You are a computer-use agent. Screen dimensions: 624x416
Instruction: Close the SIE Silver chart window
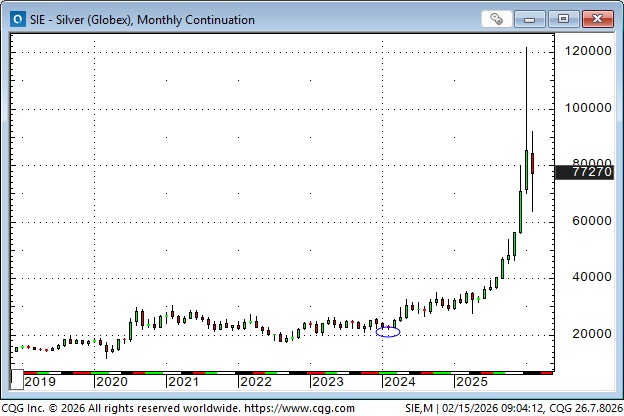pos(595,19)
